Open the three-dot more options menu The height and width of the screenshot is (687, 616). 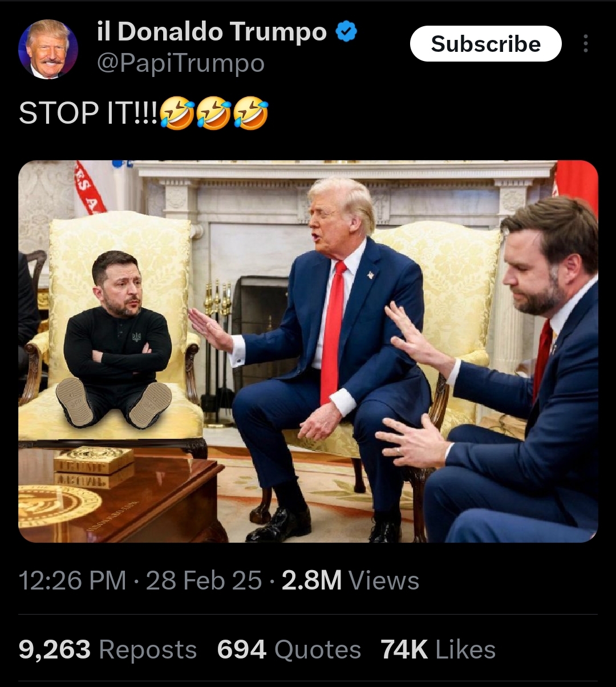point(585,43)
